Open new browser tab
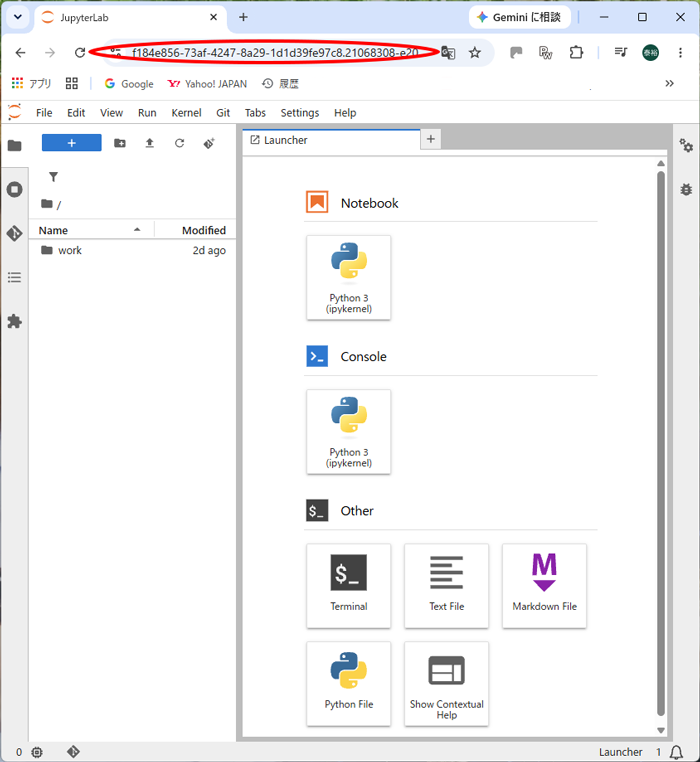Viewport: 700px width, 762px height. [x=243, y=17]
